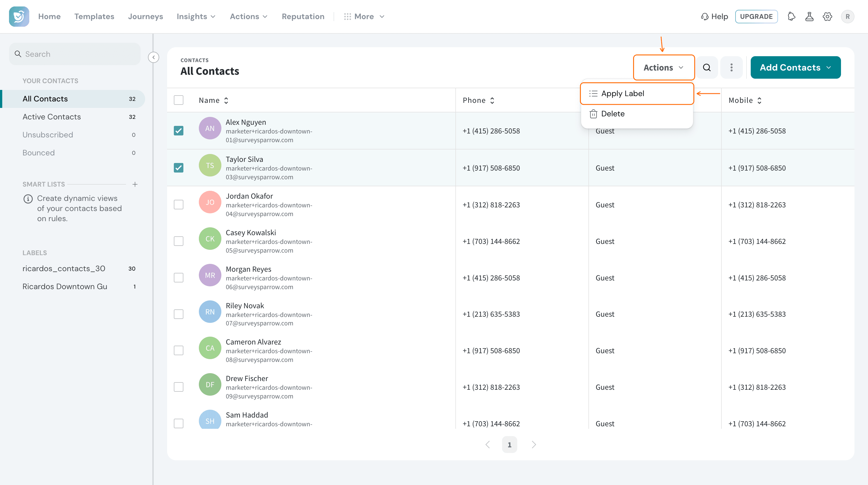Open the Reputation tab
868x485 pixels.
303,17
